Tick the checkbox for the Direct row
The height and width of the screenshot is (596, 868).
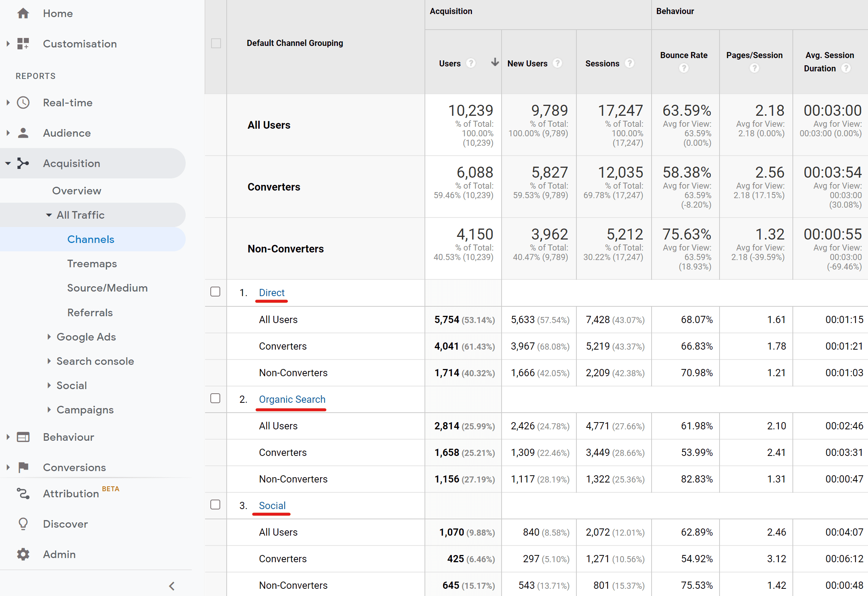coord(215,292)
